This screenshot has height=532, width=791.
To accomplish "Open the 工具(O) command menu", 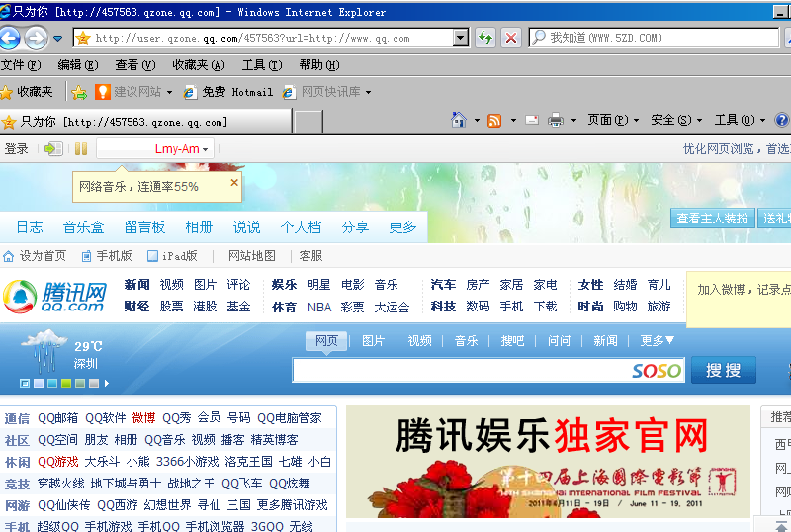I will [740, 120].
